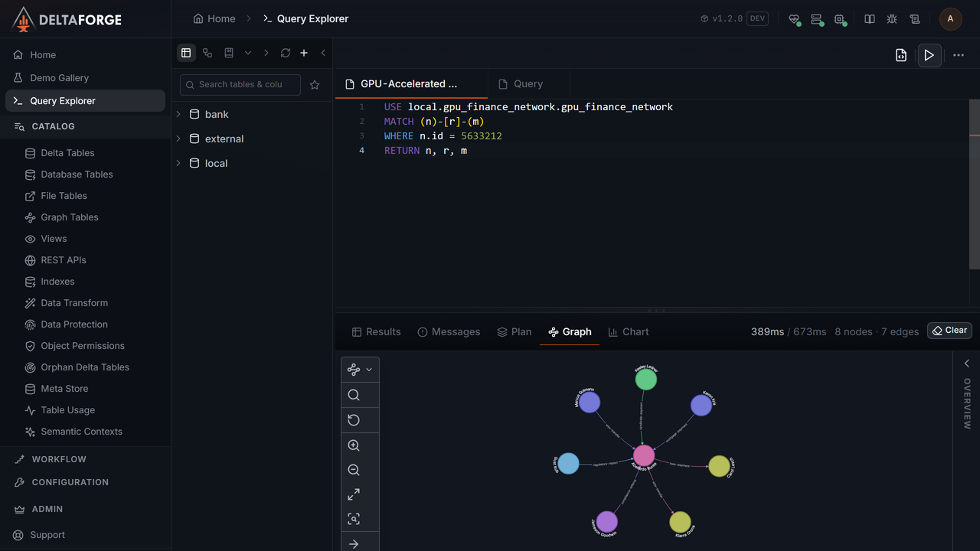Click the right arrow in graph toolbar
Viewport: 980px width, 551px height.
click(354, 544)
